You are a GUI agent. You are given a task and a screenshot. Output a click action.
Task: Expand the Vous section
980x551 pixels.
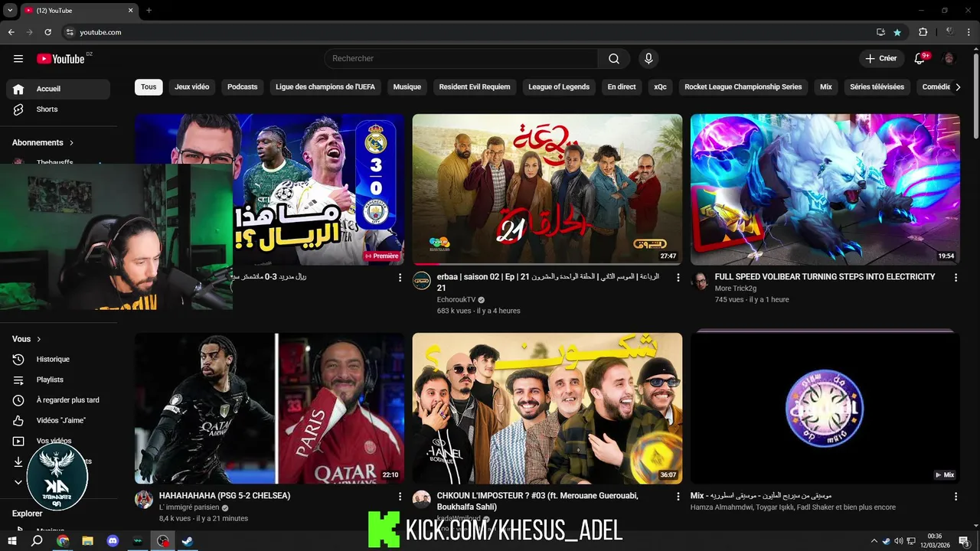[x=27, y=339]
